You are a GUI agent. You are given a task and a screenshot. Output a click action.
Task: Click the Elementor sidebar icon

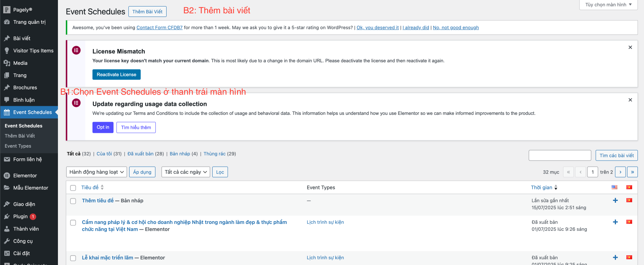point(7,176)
